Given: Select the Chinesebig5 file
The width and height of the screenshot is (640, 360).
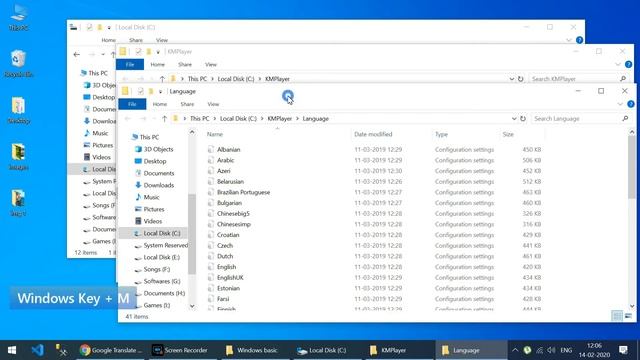Looking at the screenshot, I should (233, 213).
